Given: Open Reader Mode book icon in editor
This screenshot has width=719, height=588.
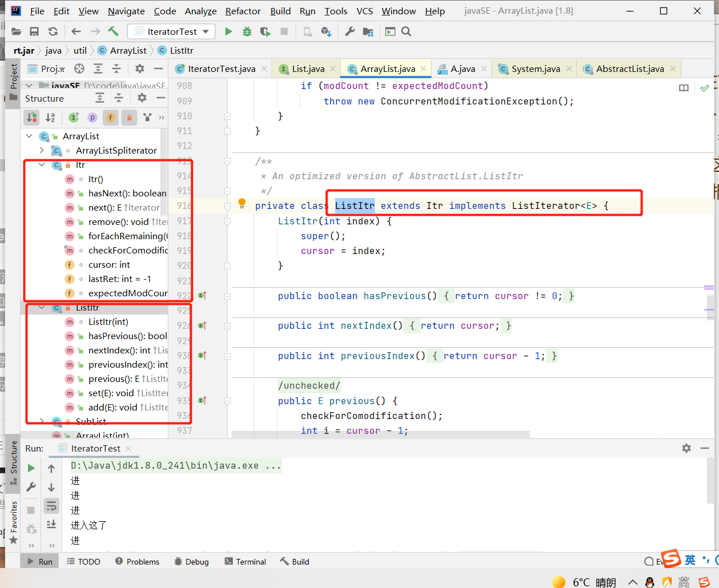Looking at the screenshot, I should click(x=684, y=88).
